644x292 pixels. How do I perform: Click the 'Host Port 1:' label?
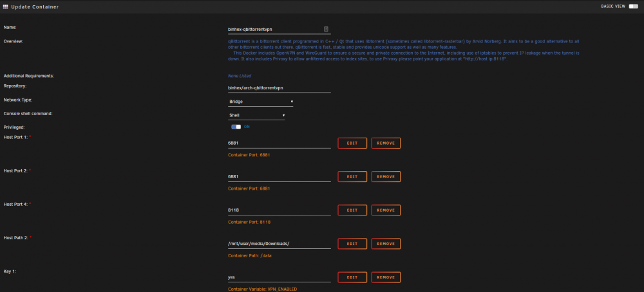pyautogui.click(x=15, y=137)
